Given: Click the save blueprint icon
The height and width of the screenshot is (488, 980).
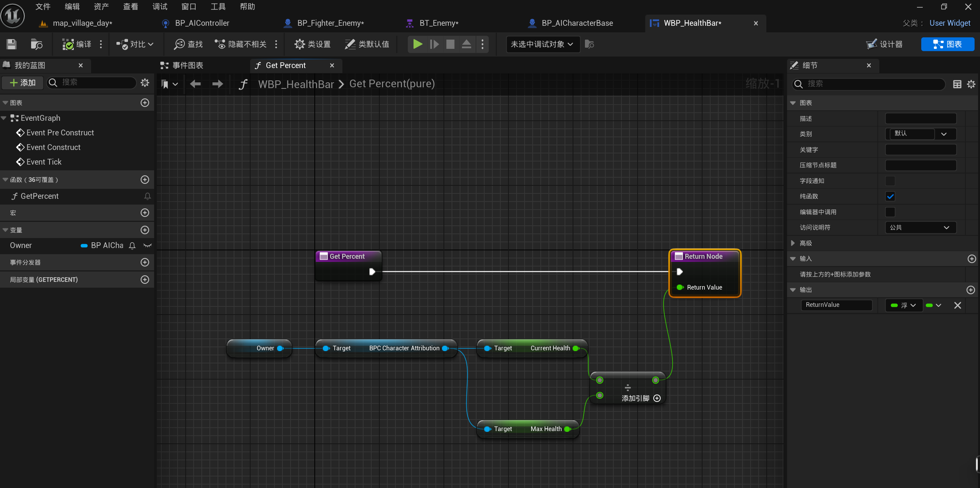Looking at the screenshot, I should pyautogui.click(x=12, y=44).
